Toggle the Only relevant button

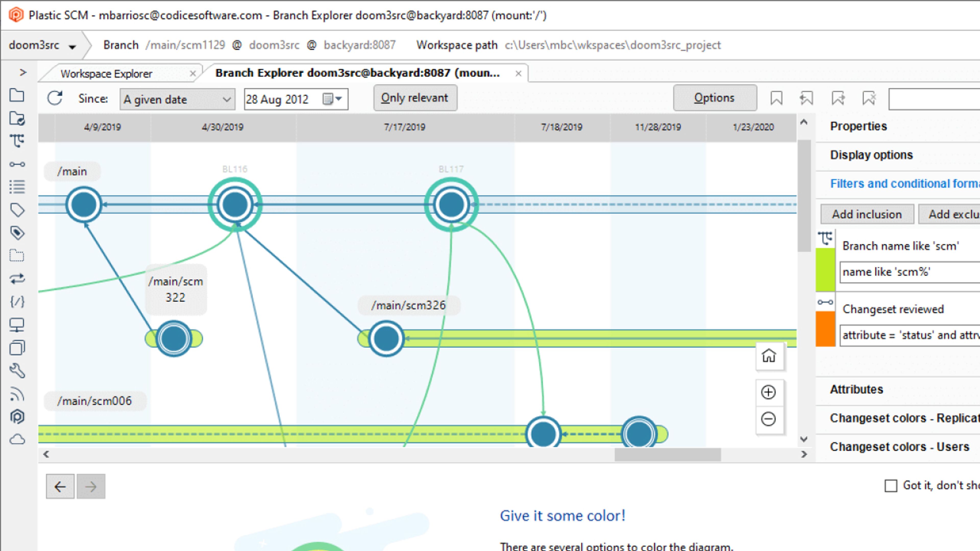coord(415,98)
